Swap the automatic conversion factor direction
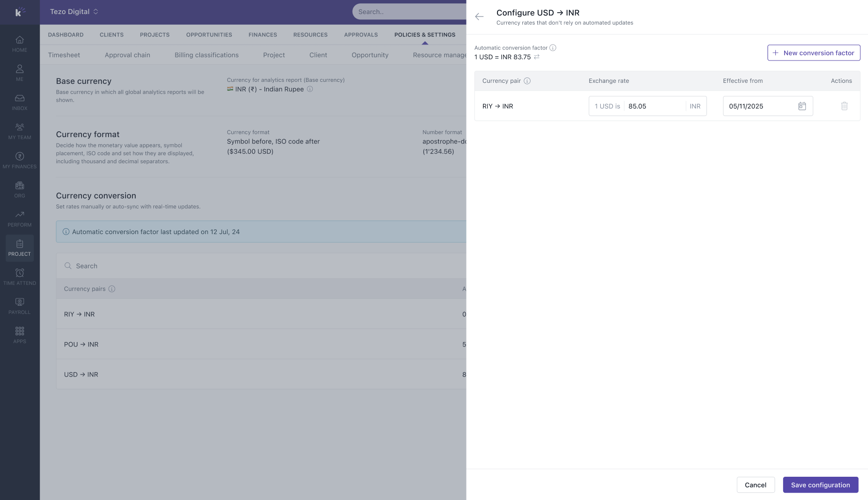Viewport: 868px width, 500px height. click(536, 57)
